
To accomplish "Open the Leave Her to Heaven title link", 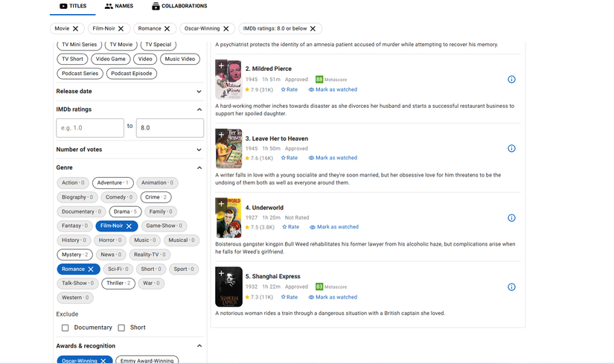I will (x=277, y=138).
